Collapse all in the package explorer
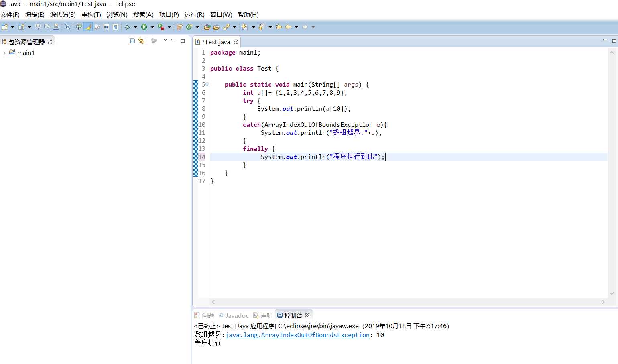This screenshot has height=364, width=618. (x=132, y=41)
